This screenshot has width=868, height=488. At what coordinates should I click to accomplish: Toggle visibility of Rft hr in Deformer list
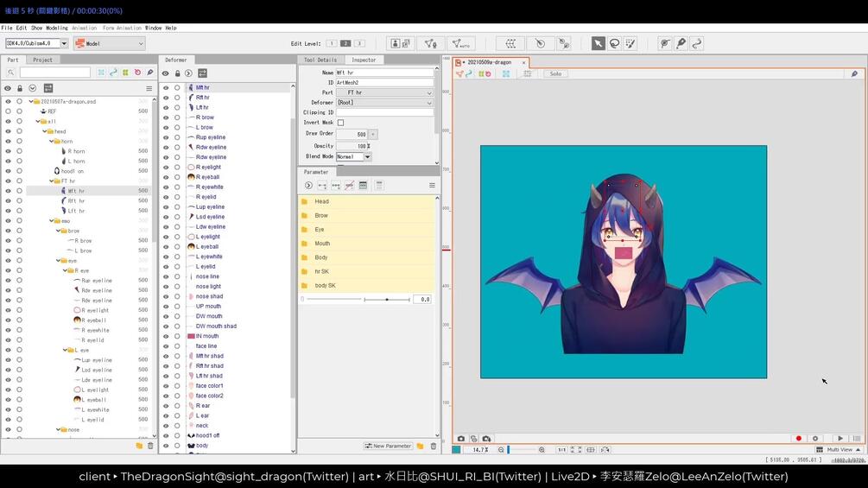coord(166,98)
